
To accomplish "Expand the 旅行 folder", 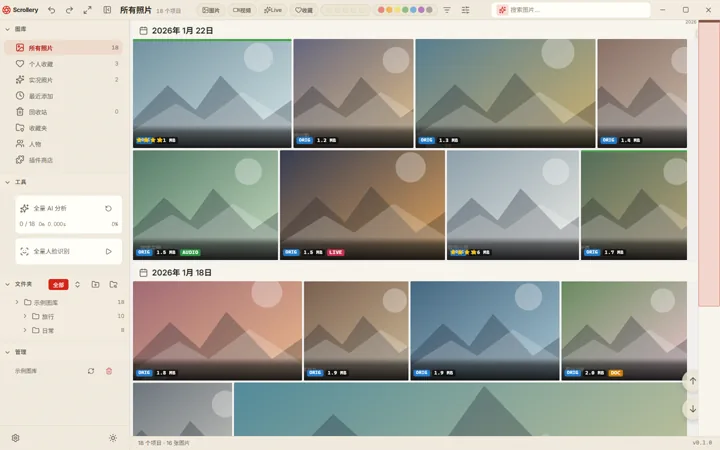I will click(25, 316).
